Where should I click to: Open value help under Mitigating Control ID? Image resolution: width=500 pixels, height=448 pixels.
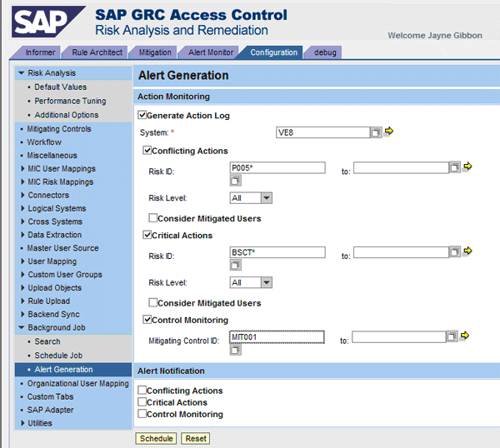(x=235, y=351)
